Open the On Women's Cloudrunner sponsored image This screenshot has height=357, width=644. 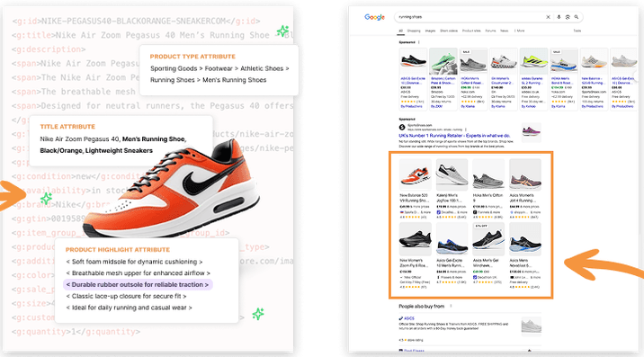(x=504, y=61)
